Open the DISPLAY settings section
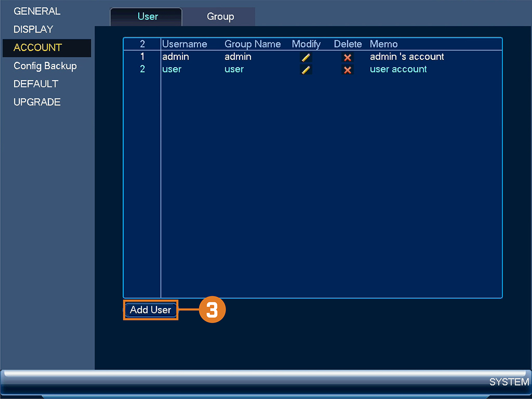532x399 pixels. [x=33, y=30]
